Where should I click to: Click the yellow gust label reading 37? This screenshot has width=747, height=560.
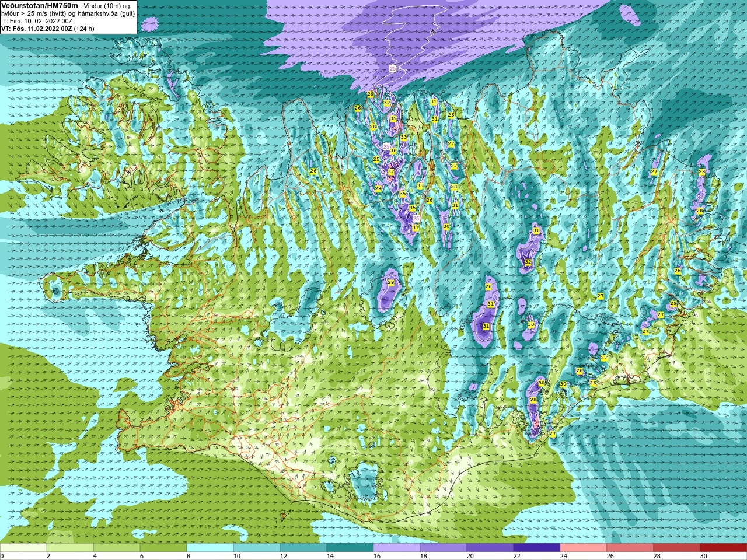pos(391,172)
